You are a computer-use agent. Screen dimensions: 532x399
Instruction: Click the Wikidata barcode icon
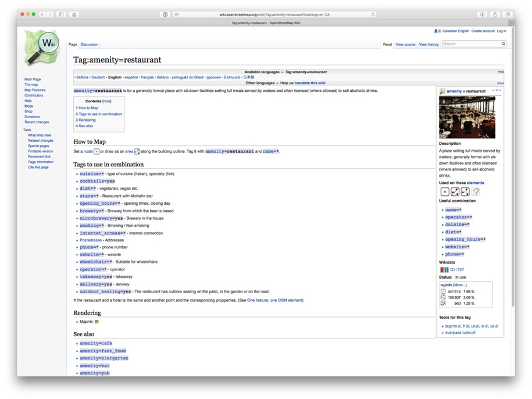(x=444, y=270)
